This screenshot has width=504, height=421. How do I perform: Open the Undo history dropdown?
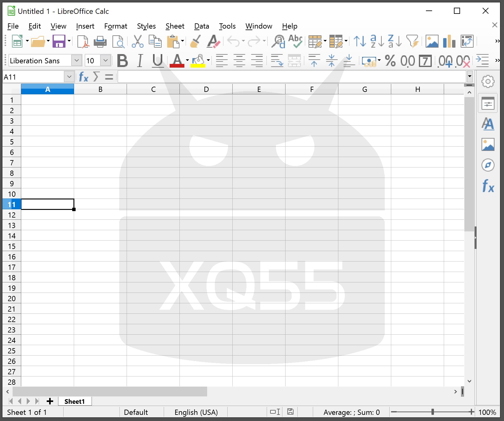(x=243, y=41)
